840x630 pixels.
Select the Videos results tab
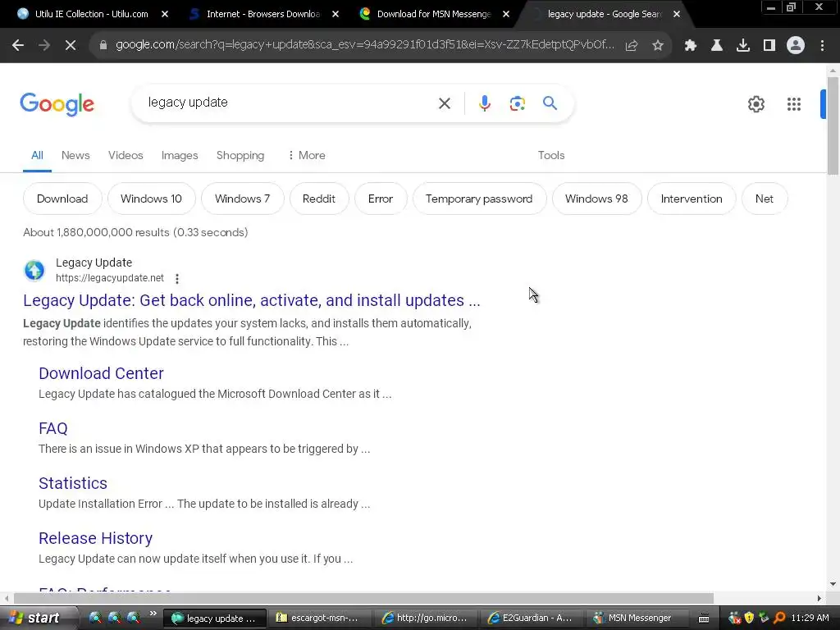click(x=126, y=155)
